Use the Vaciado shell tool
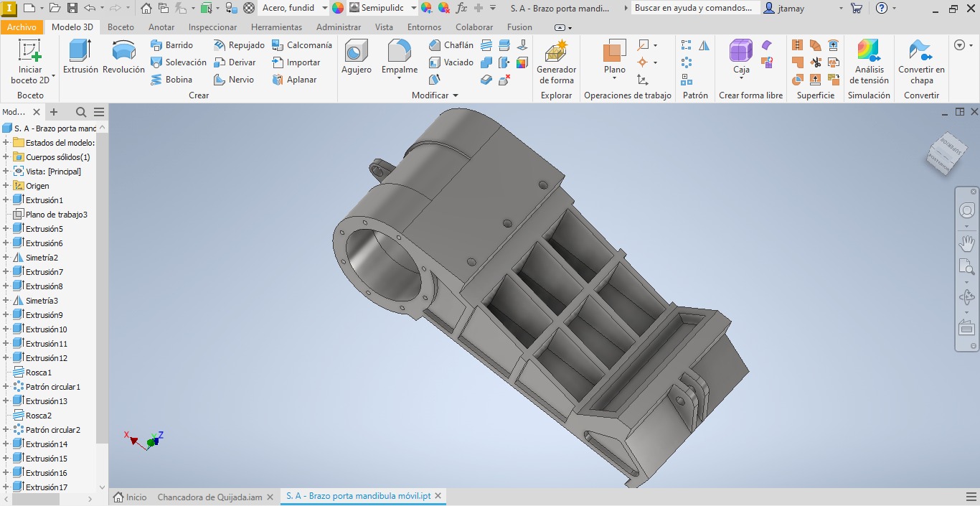The image size is (980, 506). click(451, 62)
